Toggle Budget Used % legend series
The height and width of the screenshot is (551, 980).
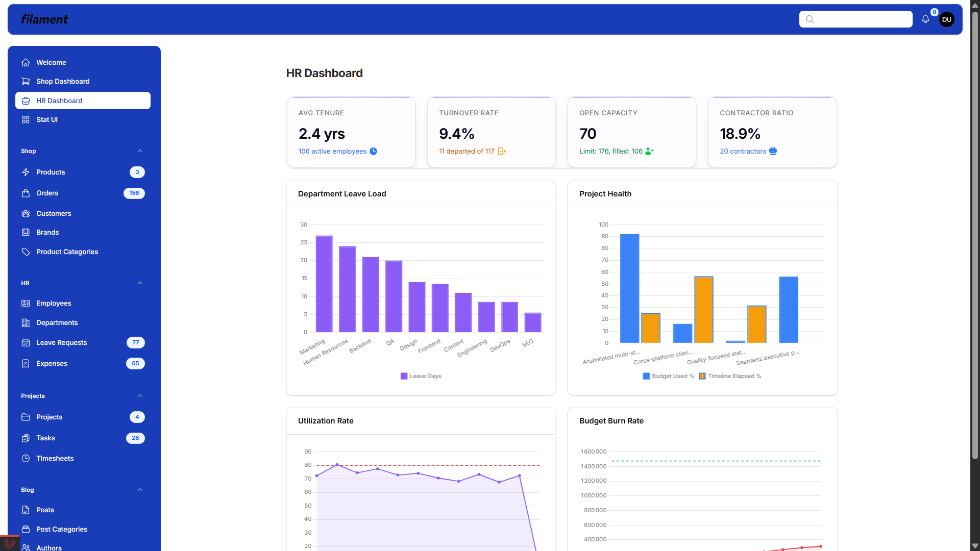pyautogui.click(x=669, y=376)
